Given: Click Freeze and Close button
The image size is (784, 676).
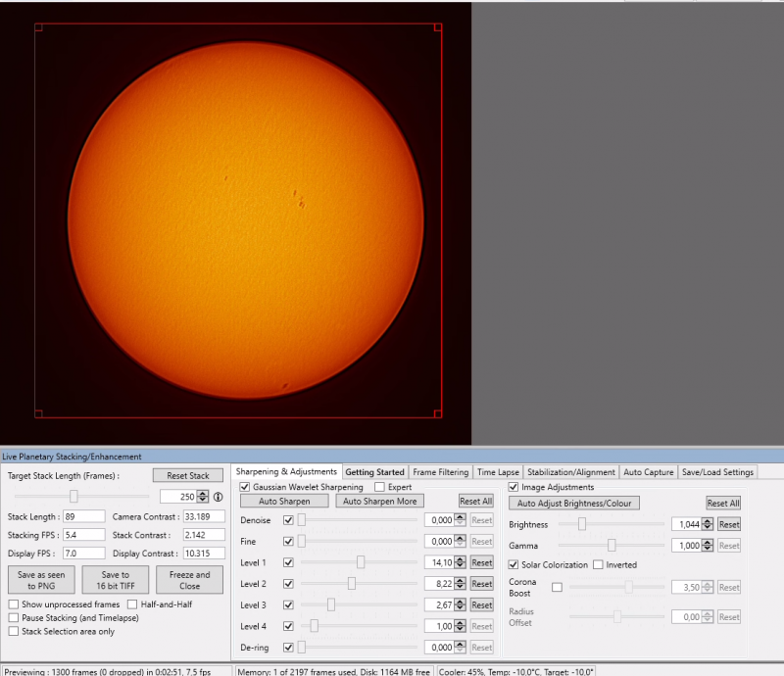Looking at the screenshot, I should tap(189, 580).
